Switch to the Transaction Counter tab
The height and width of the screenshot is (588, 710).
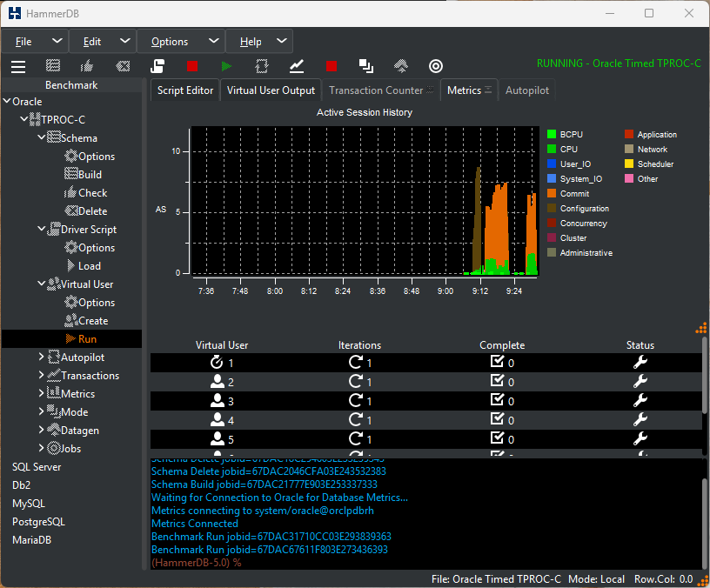point(381,90)
